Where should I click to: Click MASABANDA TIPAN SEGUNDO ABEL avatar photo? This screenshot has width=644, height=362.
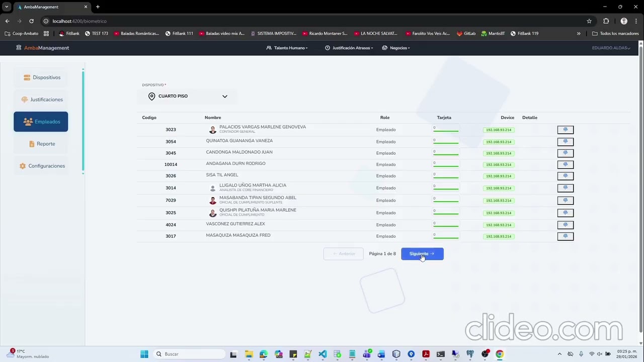coord(213,201)
